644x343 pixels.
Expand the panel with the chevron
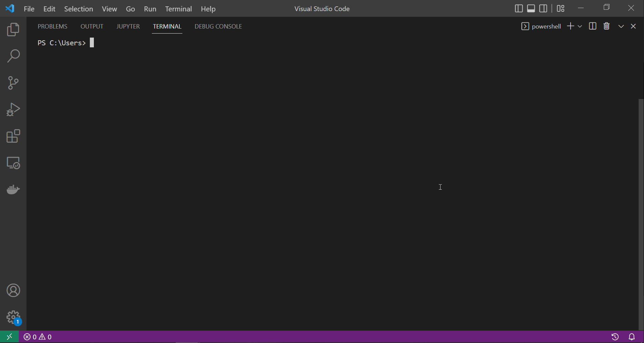pos(621,26)
